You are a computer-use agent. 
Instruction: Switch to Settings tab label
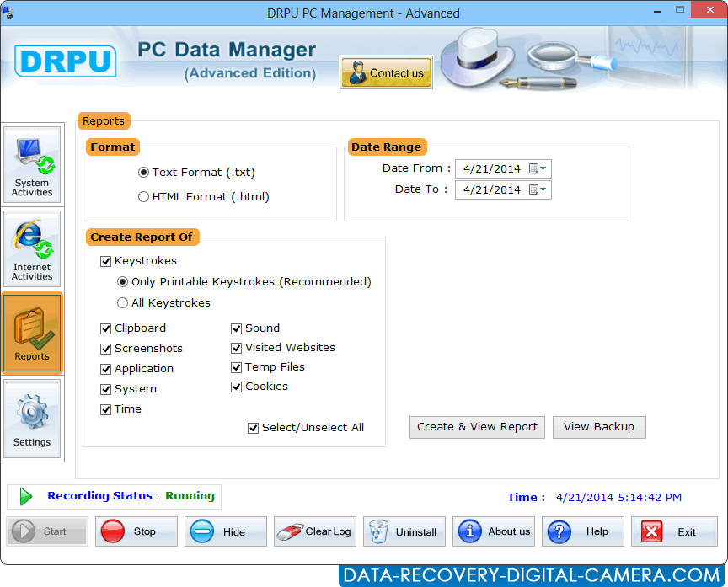coord(32,442)
